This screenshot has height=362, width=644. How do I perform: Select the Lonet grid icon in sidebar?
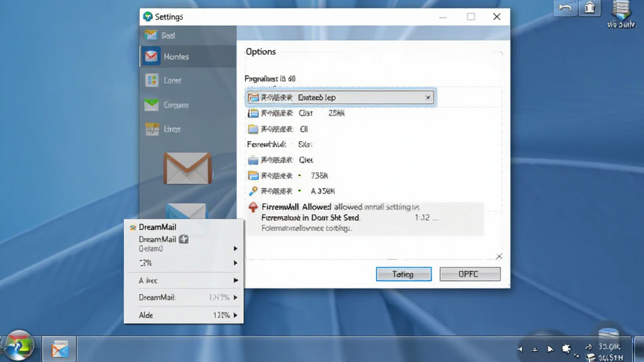152,80
